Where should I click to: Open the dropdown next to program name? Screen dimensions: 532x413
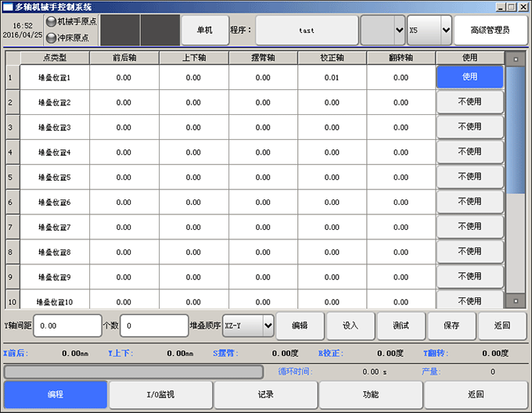[383, 31]
